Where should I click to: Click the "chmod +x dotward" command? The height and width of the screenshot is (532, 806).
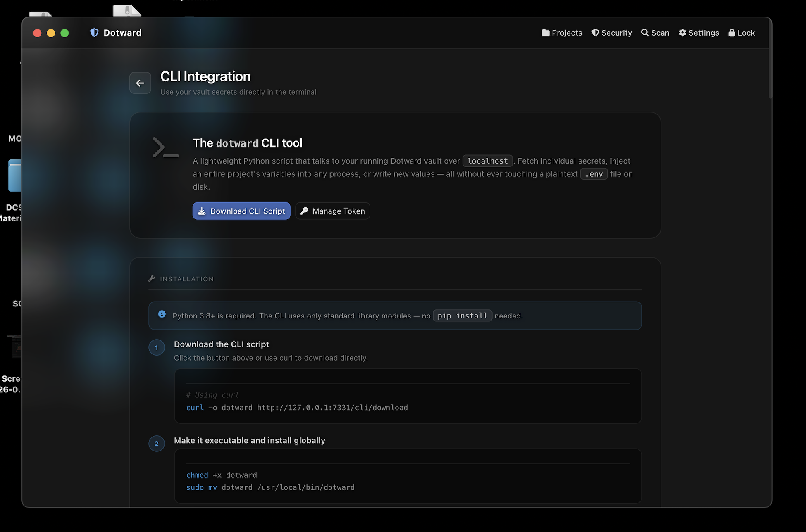pyautogui.click(x=222, y=475)
